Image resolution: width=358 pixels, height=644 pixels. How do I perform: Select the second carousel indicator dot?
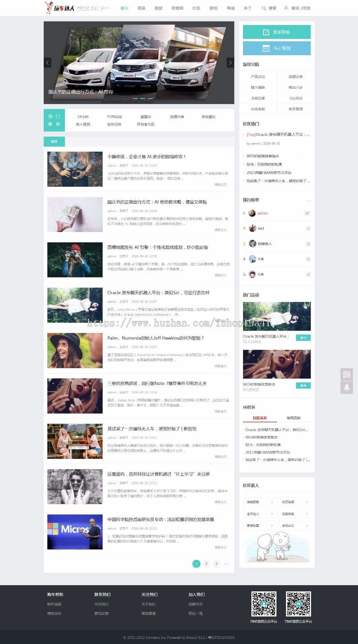(x=142, y=98)
